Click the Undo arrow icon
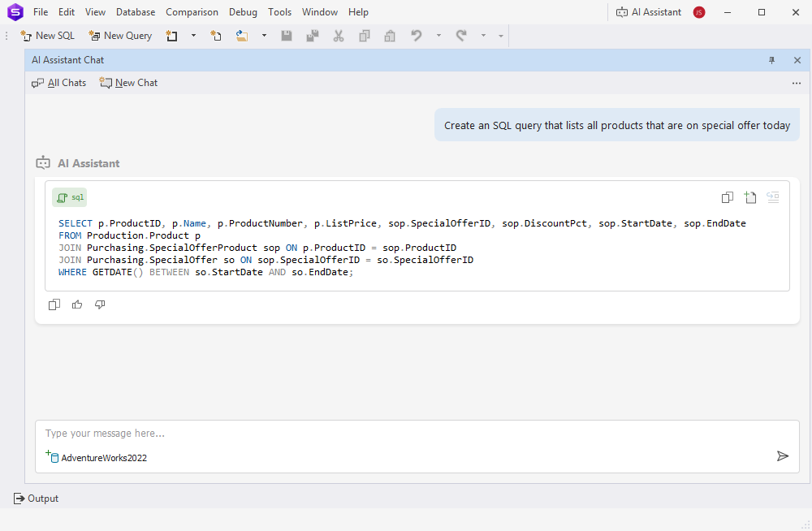The image size is (812, 531). pos(417,36)
